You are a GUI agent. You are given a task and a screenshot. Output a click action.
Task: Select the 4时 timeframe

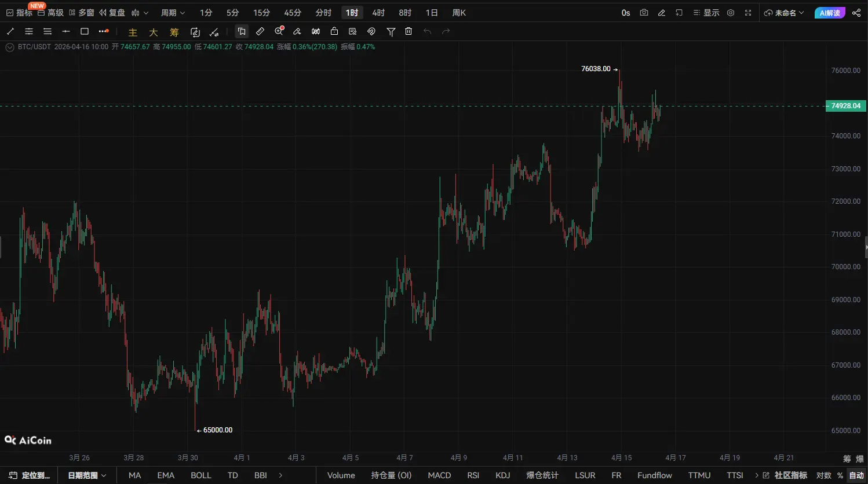(378, 13)
